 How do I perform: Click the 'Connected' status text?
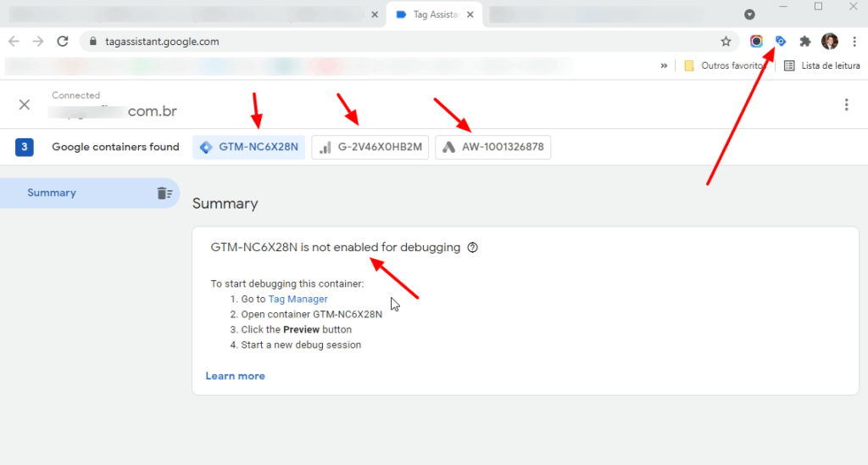tap(75, 95)
